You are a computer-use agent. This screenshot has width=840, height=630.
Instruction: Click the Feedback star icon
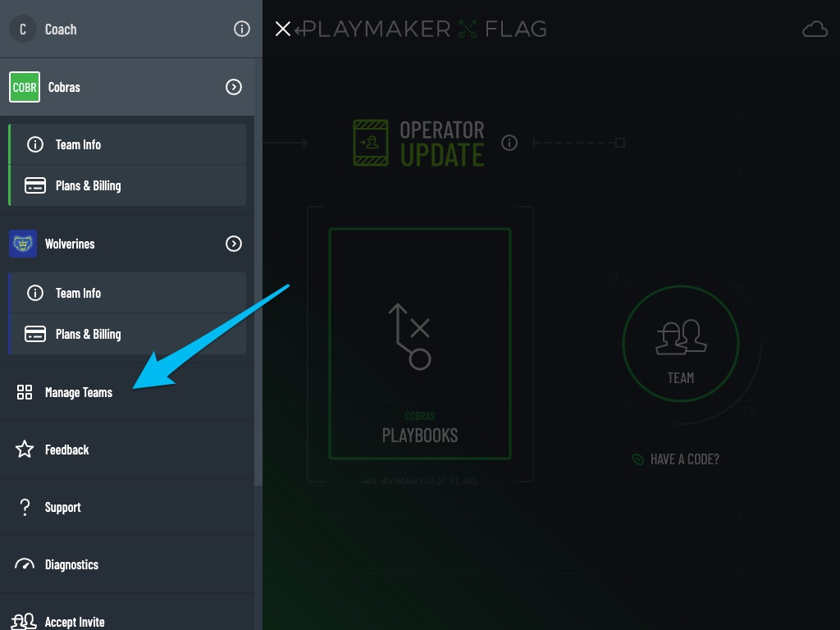click(x=25, y=449)
